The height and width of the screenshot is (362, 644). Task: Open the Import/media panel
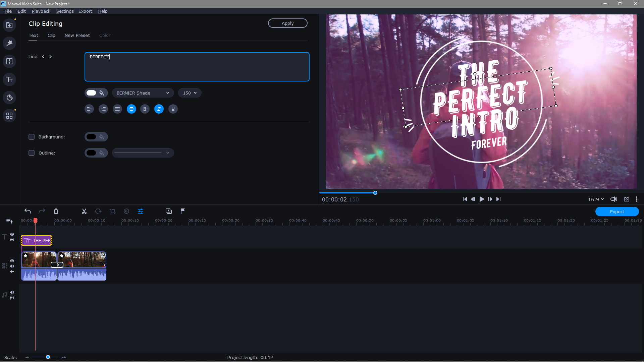point(9,25)
